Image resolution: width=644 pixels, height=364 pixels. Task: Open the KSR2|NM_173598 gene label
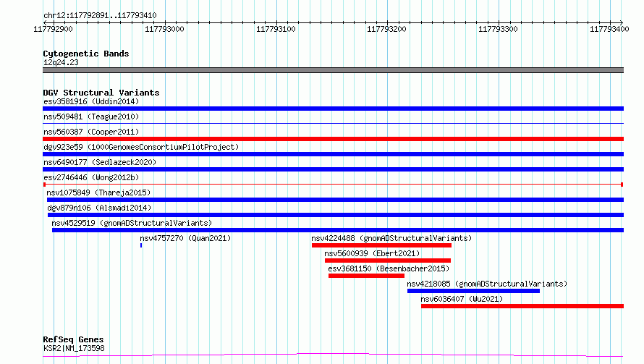74,348
